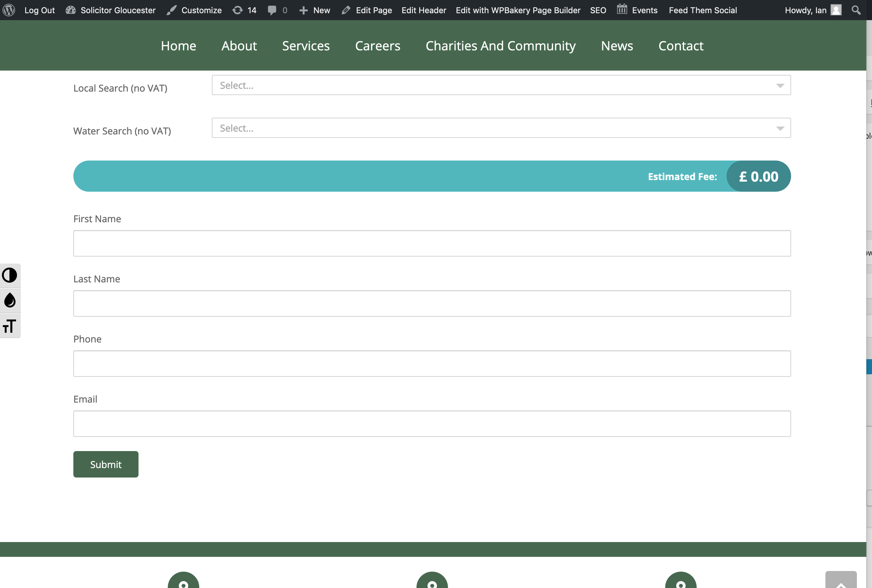Click the right footer location pin icon
The height and width of the screenshot is (588, 872).
681,580
